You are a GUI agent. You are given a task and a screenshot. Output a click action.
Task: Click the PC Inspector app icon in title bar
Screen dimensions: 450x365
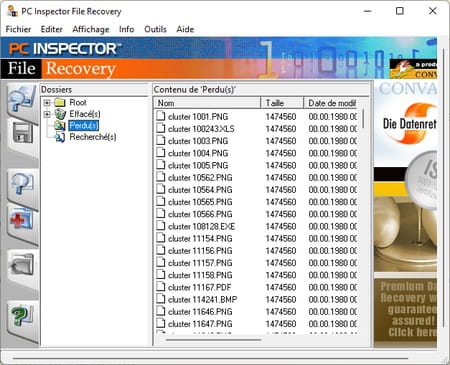coord(12,11)
